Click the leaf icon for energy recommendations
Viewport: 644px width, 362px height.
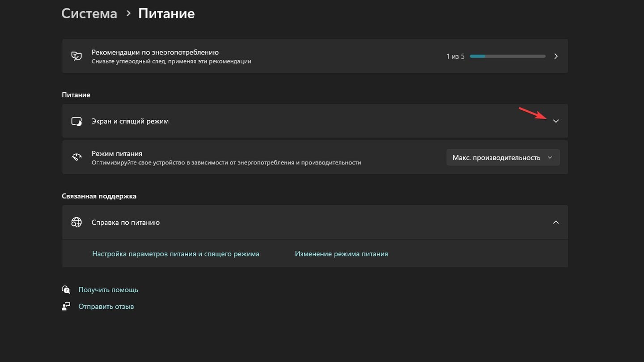coord(76,56)
